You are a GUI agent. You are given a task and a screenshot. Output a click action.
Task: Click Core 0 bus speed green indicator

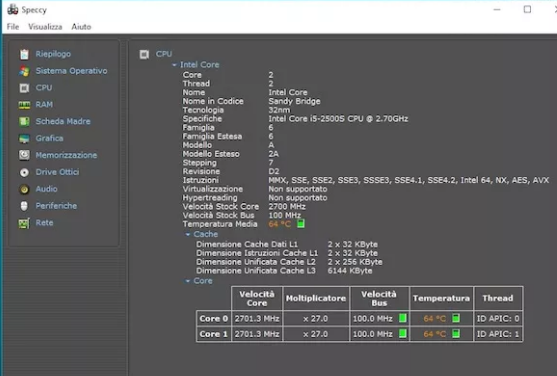click(x=402, y=318)
